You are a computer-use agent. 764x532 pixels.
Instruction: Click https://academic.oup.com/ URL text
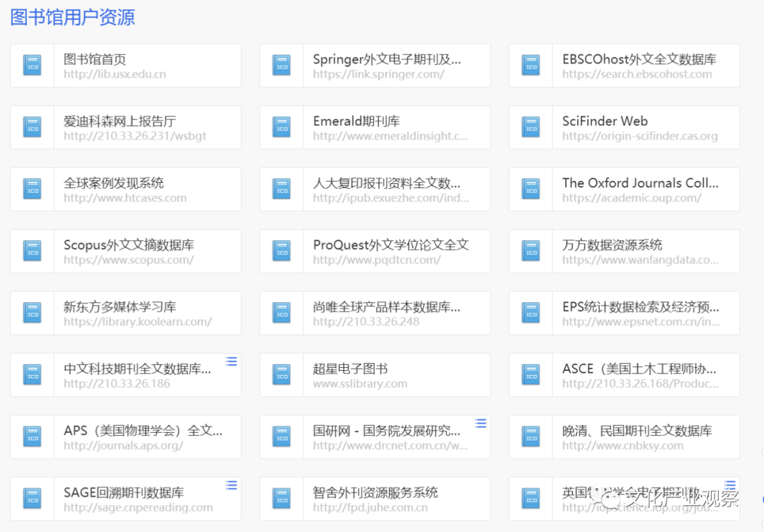[632, 198]
